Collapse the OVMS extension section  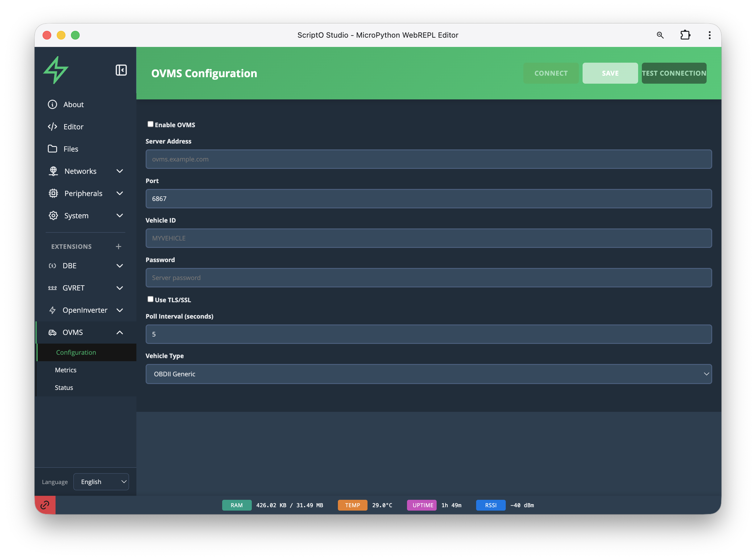(119, 332)
